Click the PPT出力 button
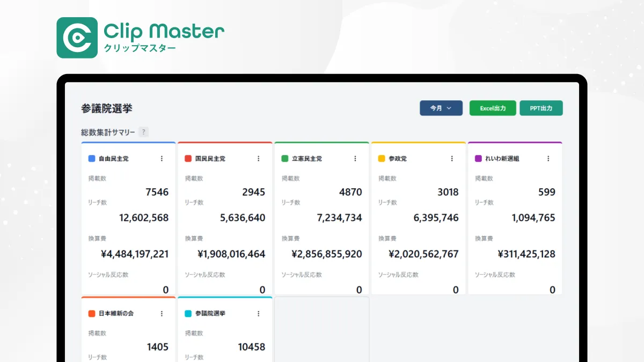This screenshot has width=644, height=362. (541, 108)
